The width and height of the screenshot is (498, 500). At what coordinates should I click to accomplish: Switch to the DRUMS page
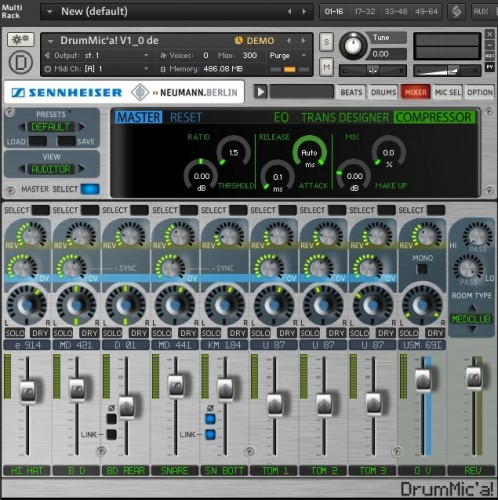[x=383, y=92]
